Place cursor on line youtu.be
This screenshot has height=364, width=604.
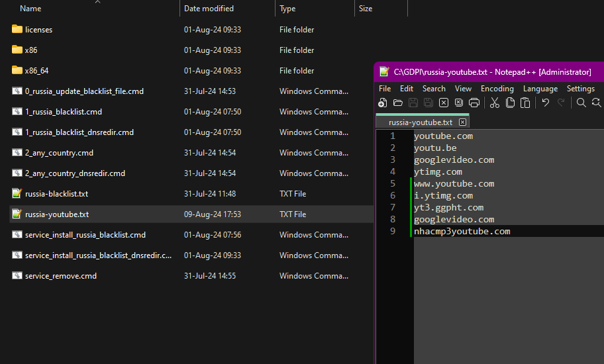click(x=435, y=148)
